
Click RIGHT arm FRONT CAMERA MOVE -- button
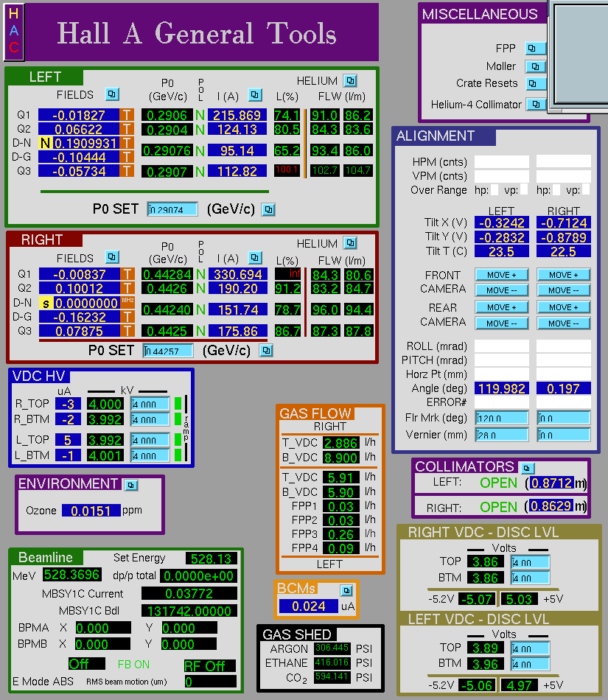pyautogui.click(x=563, y=290)
